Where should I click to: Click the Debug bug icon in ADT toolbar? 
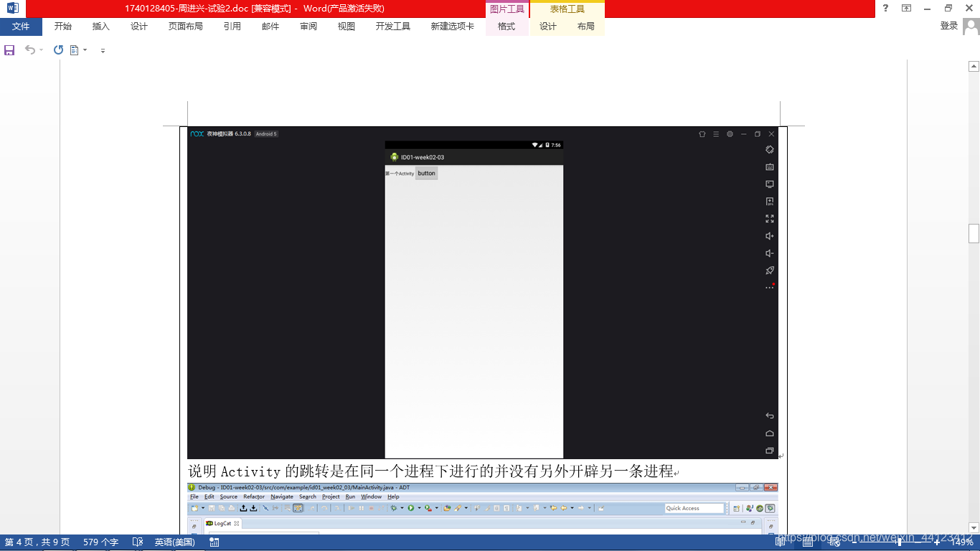pos(393,508)
